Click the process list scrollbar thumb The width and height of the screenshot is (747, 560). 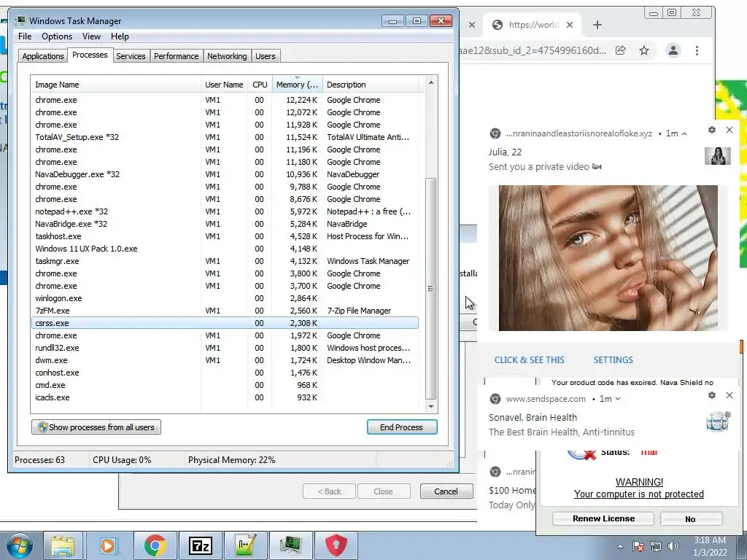[430, 289]
